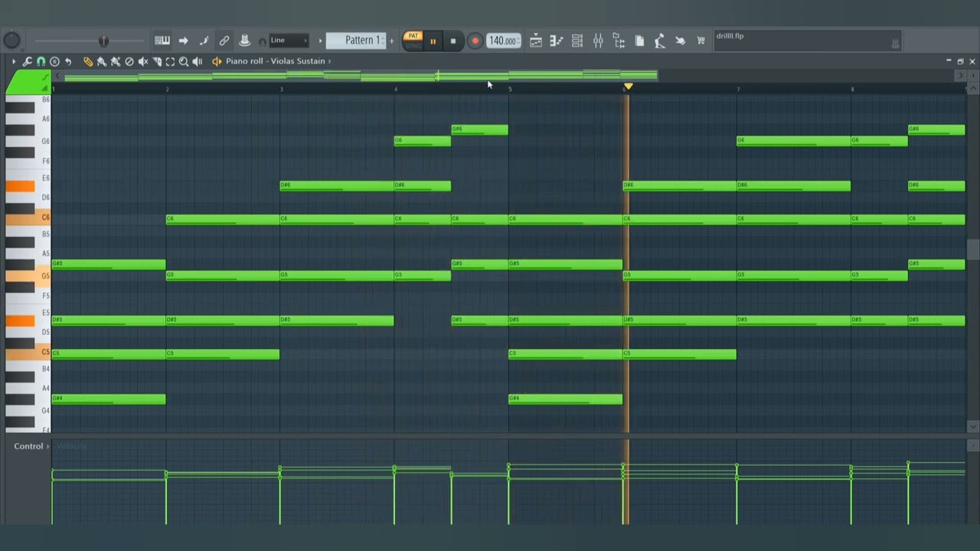980x551 pixels.
Task: Open the Control lane selector
Action: click(x=31, y=446)
